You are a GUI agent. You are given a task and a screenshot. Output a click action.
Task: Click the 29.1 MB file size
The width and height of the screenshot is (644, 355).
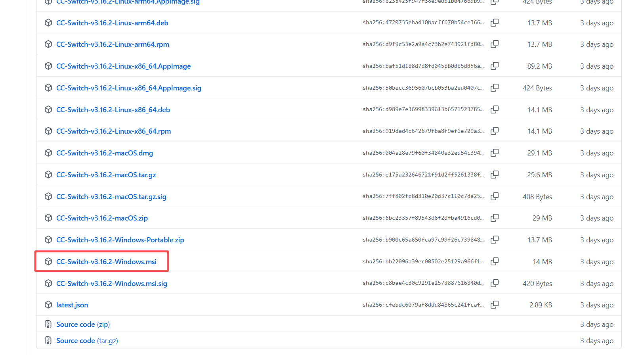coord(539,153)
